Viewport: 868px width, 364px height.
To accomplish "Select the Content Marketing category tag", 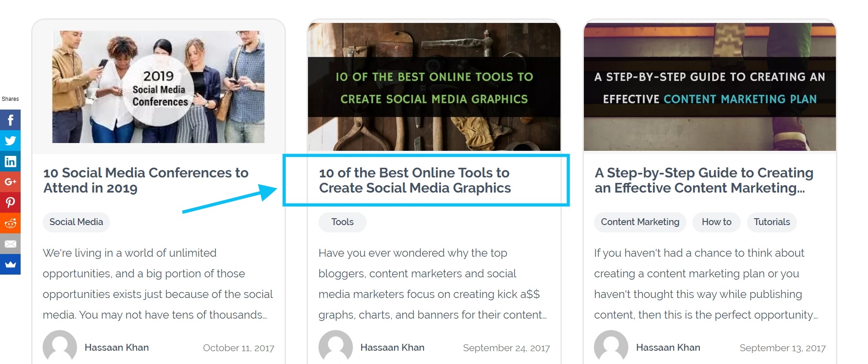I will [640, 222].
